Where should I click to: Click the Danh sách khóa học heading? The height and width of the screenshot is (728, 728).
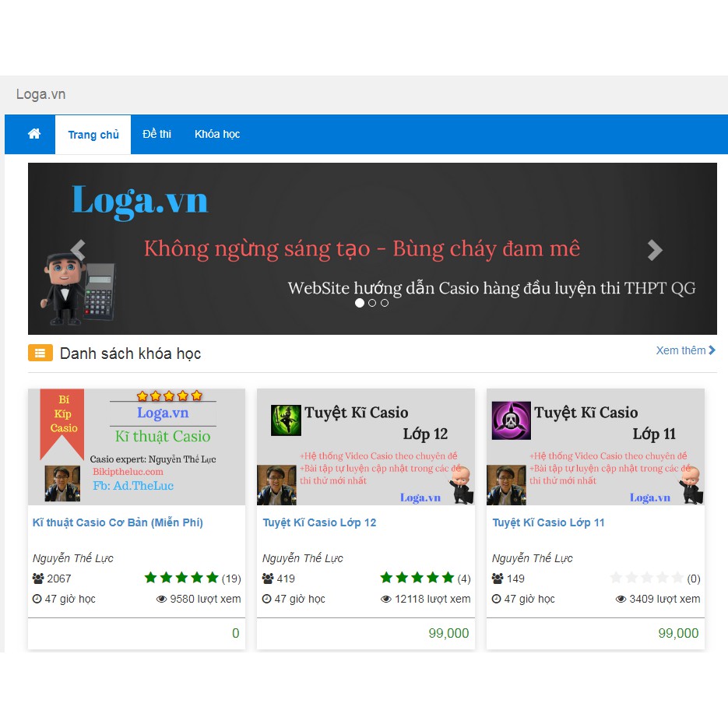tap(131, 353)
